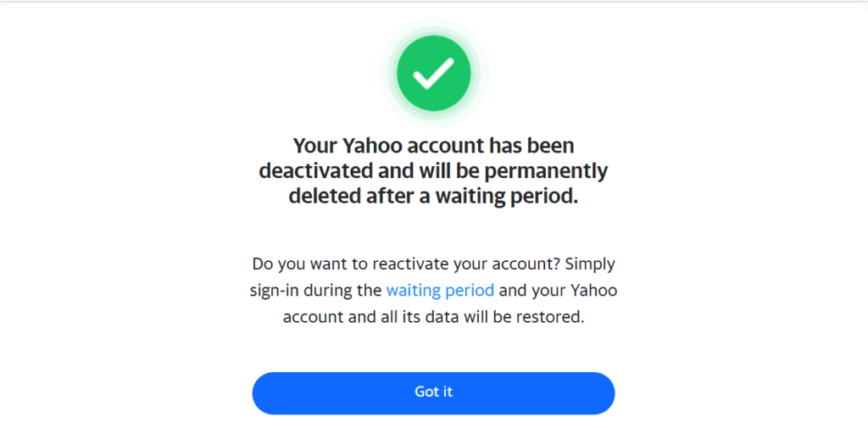This screenshot has height=428, width=868.
Task: Click heading line "deactivated and will be permanently"
Action: click(x=433, y=171)
